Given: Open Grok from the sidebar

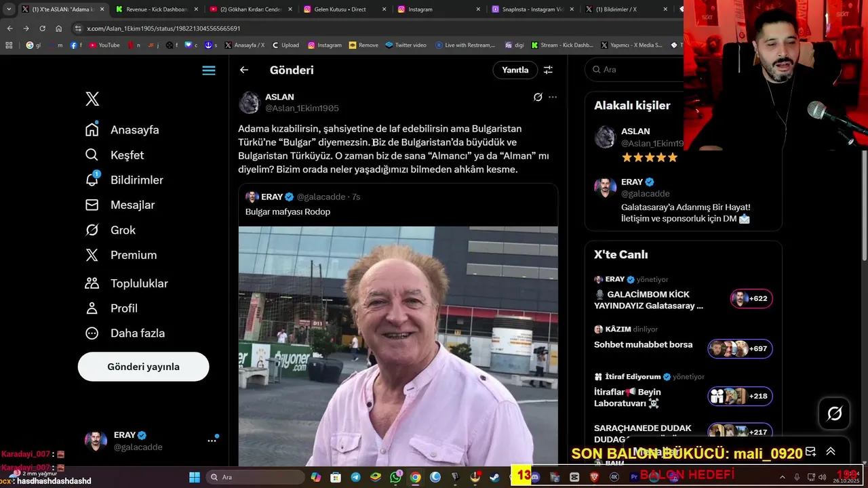Looking at the screenshot, I should [111, 230].
